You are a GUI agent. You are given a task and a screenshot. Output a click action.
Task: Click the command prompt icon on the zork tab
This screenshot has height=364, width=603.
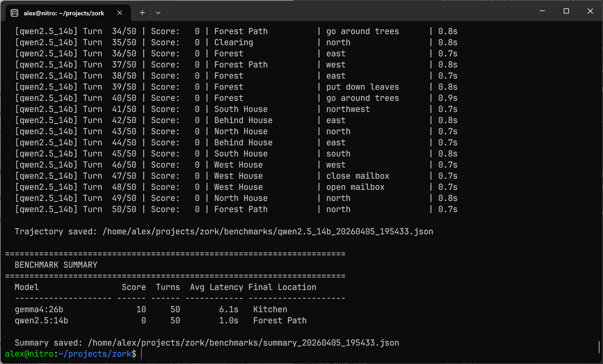pos(14,13)
